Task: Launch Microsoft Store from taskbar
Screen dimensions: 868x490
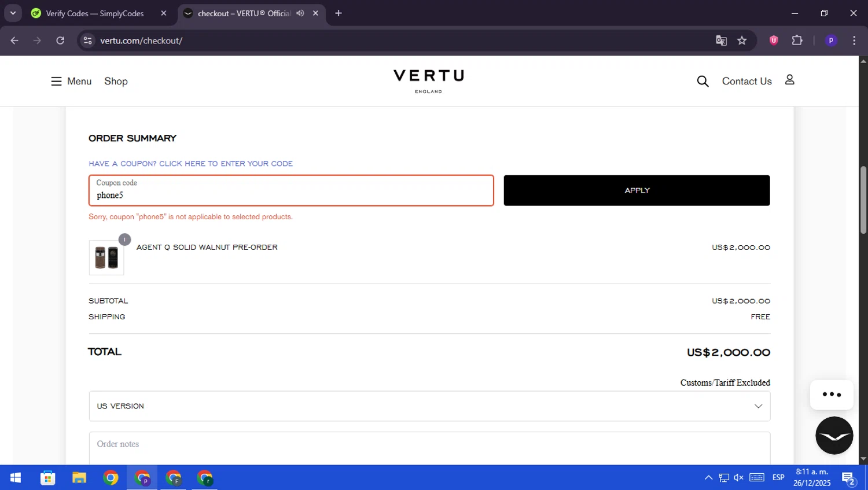Action: coord(48,478)
